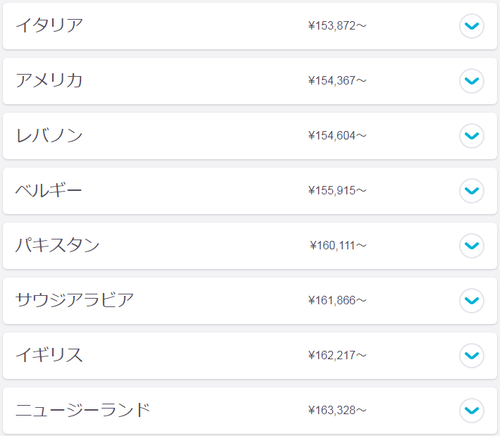500x436 pixels.
Task: Click the ¥163,328~ price text
Action: 337,410
